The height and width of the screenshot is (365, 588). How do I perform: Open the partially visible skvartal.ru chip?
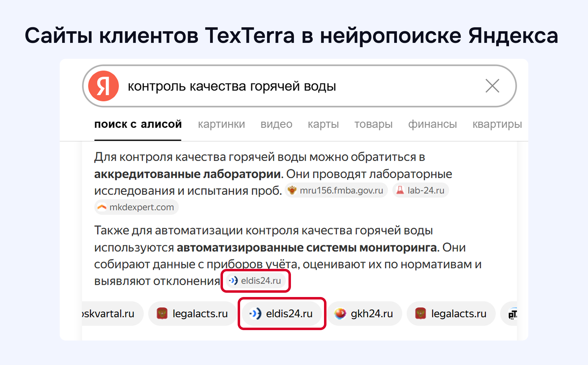109,314
